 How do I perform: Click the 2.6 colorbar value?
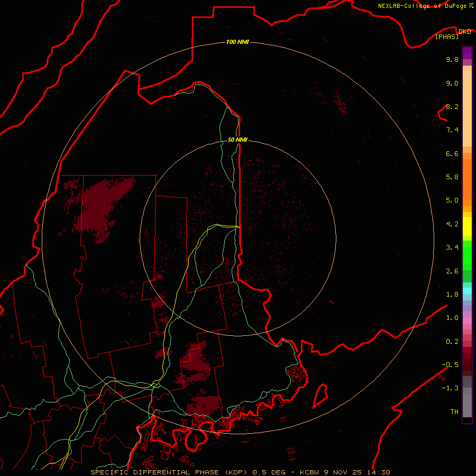(x=452, y=271)
